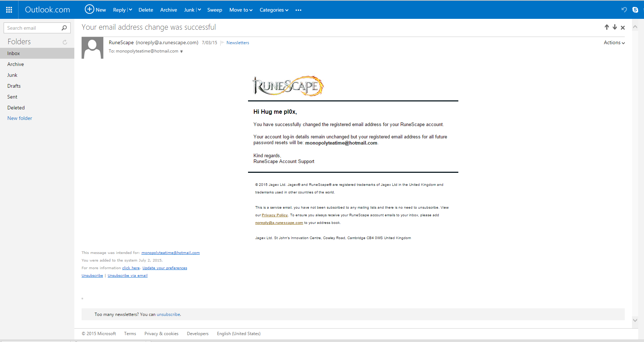Click the 7/03/15 date text
Image resolution: width=644 pixels, height=342 pixels.
pyautogui.click(x=210, y=43)
